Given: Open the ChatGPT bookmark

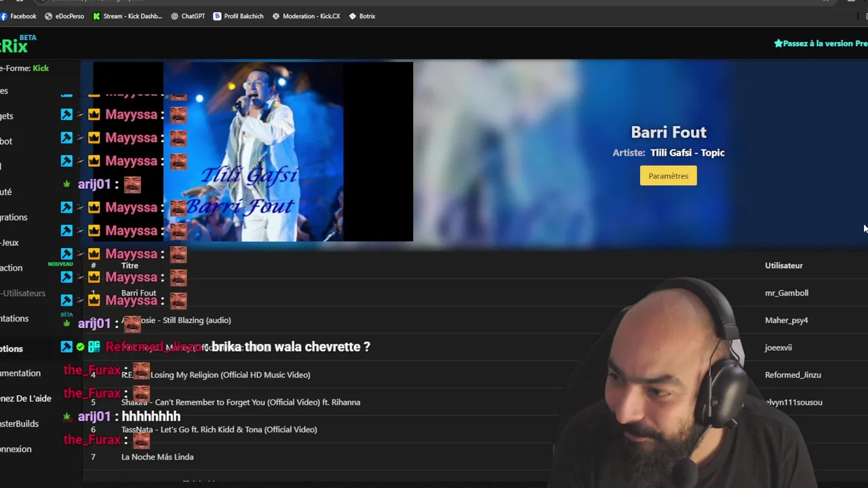Looking at the screenshot, I should (x=188, y=16).
